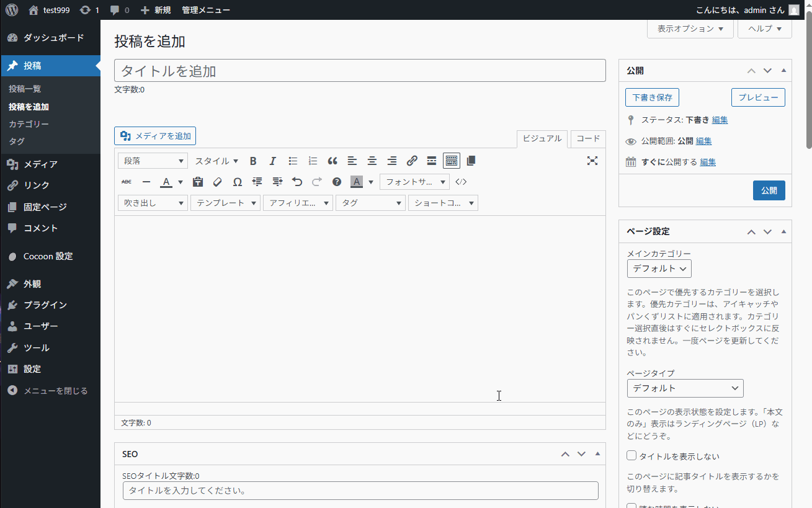Apply the background color A button

pos(357,182)
